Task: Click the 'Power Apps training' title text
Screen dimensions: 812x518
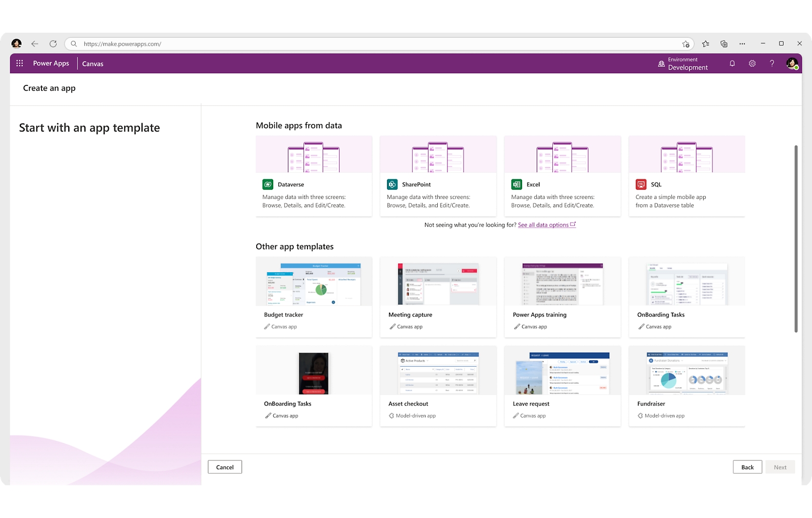Action: click(x=540, y=315)
